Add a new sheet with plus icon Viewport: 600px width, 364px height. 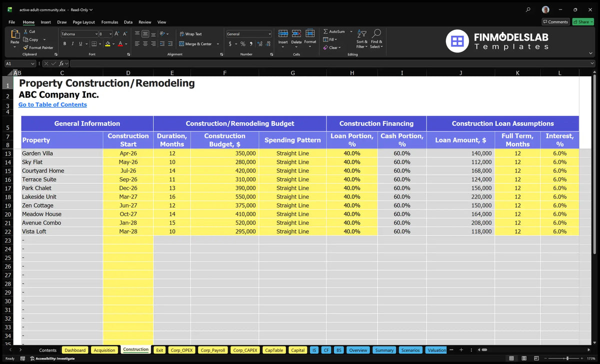pos(461,350)
